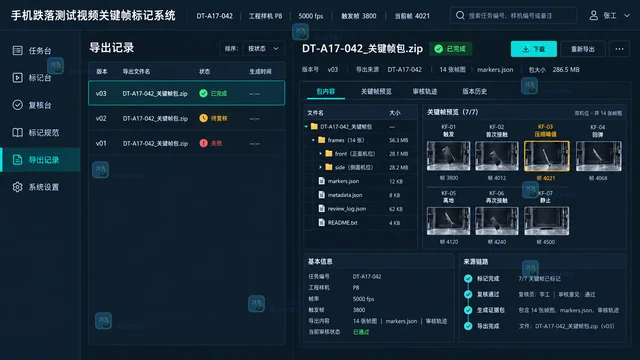The image size is (640, 360).
Task: Click the 5000 fps label in top bar
Action: 311,16
